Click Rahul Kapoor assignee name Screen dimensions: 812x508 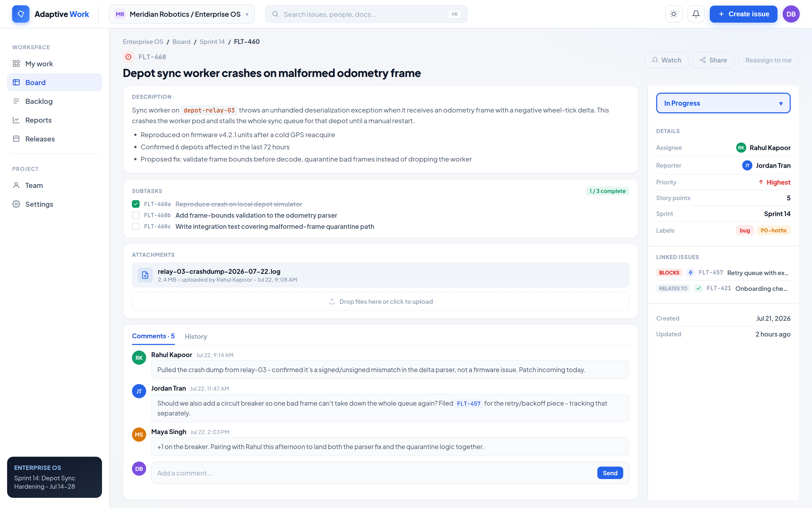770,148
